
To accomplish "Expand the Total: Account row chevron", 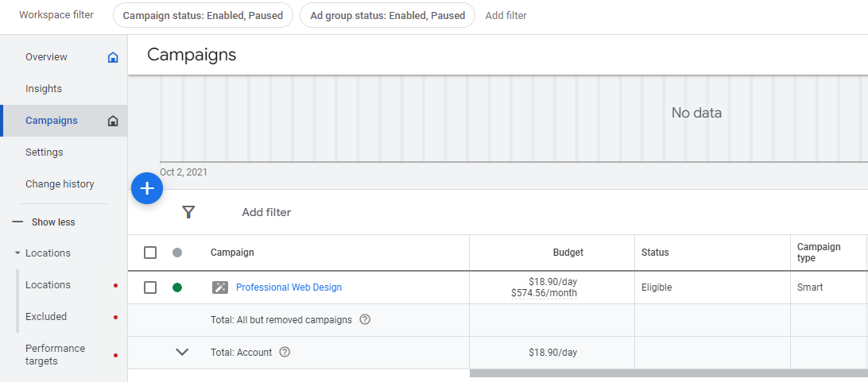I will [x=182, y=352].
